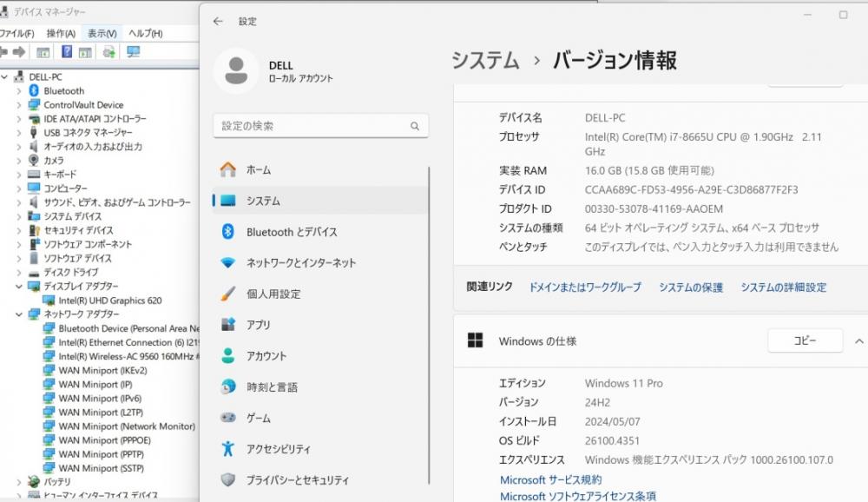
Task: Open 個人用設定 via the paintbrush icon
Action: click(x=228, y=294)
